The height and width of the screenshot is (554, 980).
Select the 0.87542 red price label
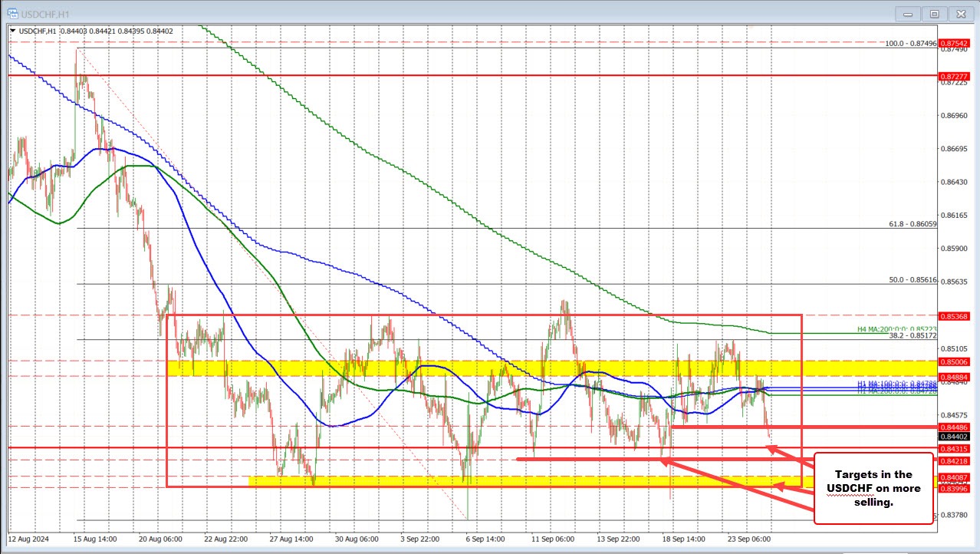tap(955, 43)
